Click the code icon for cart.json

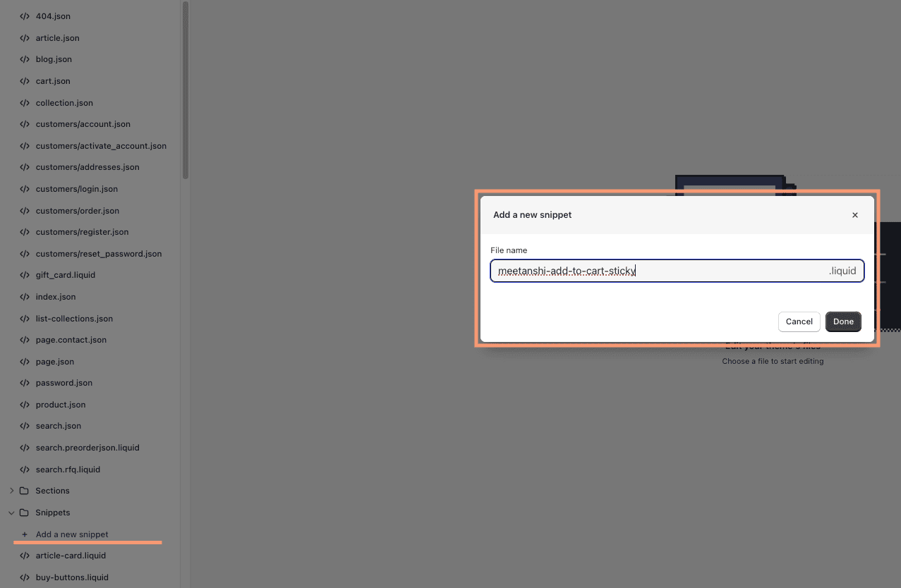(25, 80)
